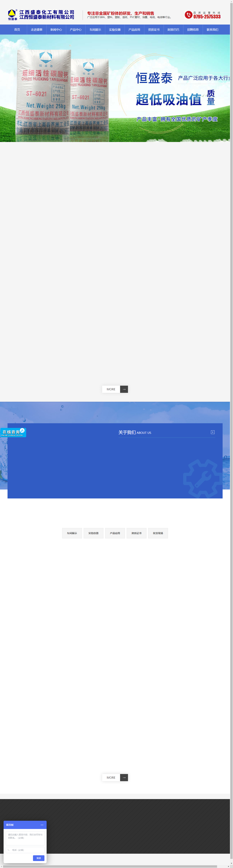Open the 招聘信息 navigation item
Screen dimensions: 233x868
click(193, 30)
